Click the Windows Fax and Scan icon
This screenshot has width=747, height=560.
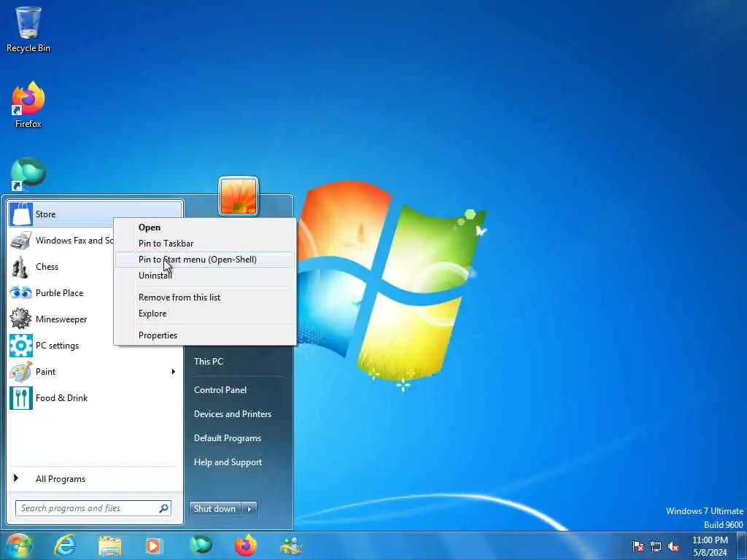click(x=21, y=241)
